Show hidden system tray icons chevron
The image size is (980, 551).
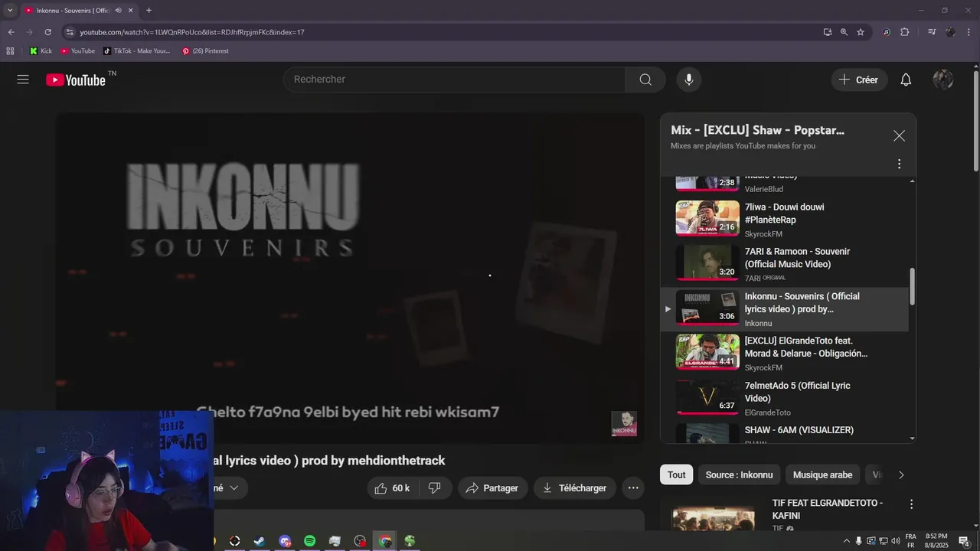click(x=846, y=541)
